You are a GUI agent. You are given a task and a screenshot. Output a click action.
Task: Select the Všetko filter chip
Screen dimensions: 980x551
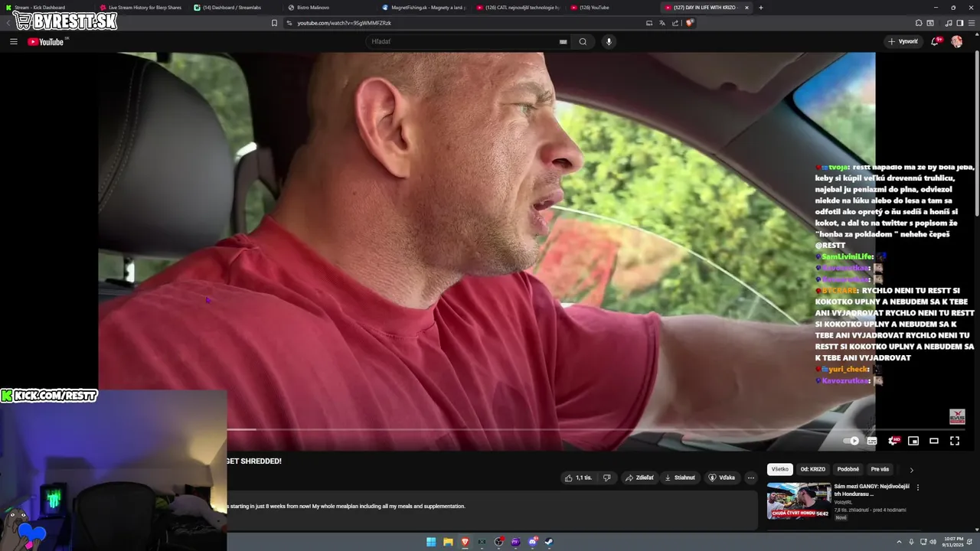tap(779, 469)
